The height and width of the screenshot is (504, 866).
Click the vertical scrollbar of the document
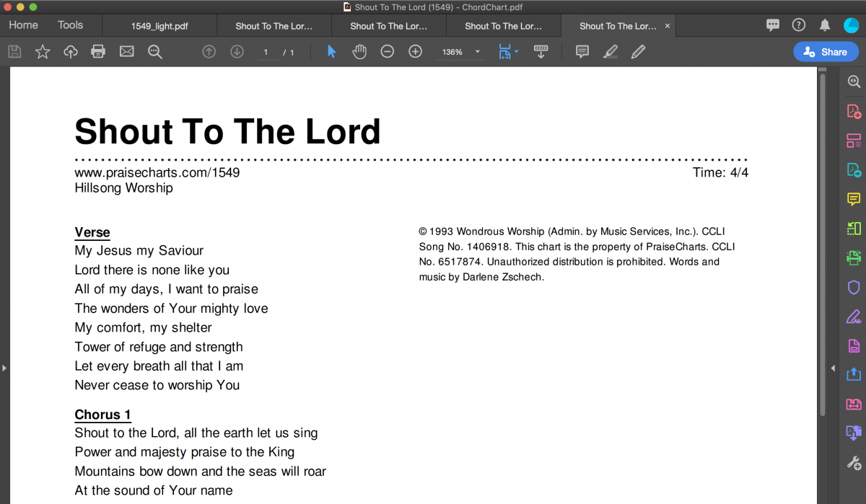click(x=822, y=245)
